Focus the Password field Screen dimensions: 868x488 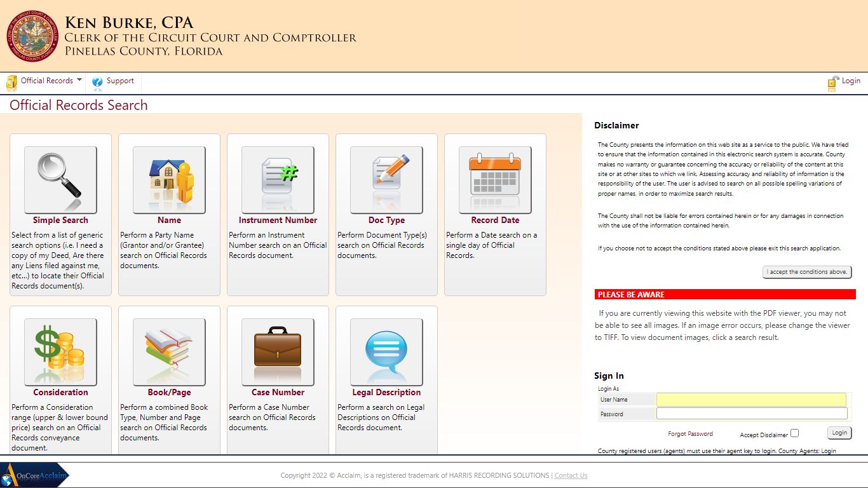tap(752, 414)
